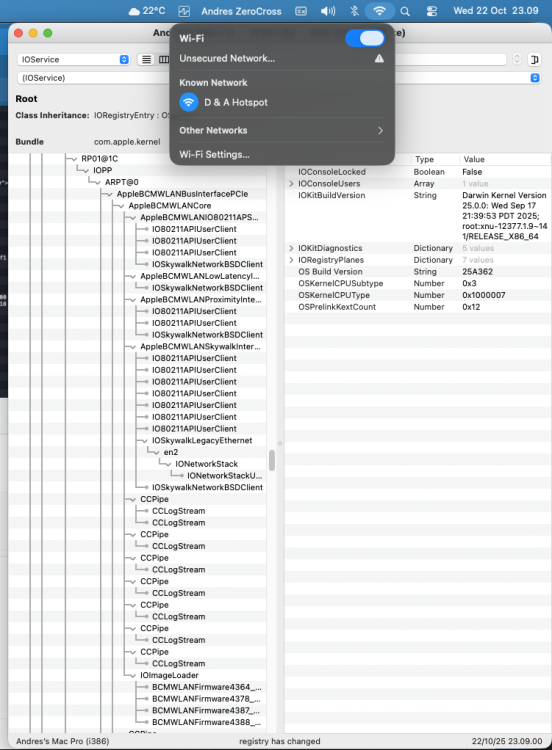Image resolution: width=552 pixels, height=750 pixels.
Task: Click com.apple.kernel bundle value
Action: pos(127,142)
